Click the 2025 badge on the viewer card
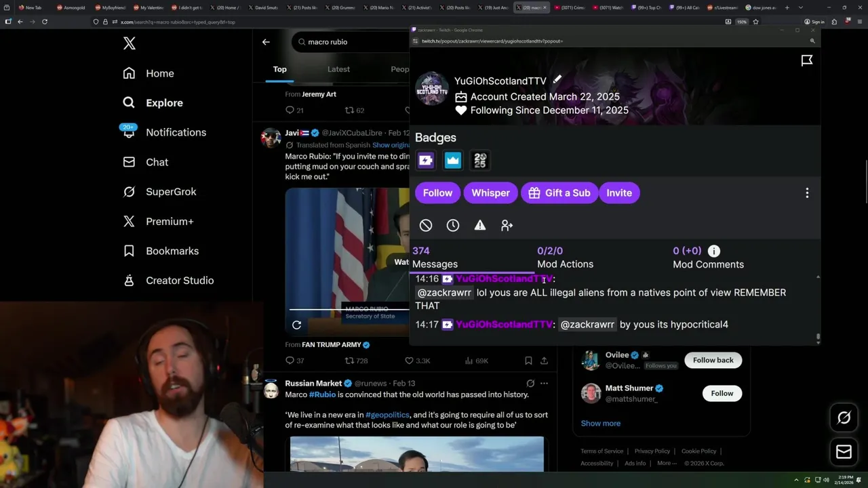Image resolution: width=868 pixels, height=488 pixels. click(x=480, y=161)
